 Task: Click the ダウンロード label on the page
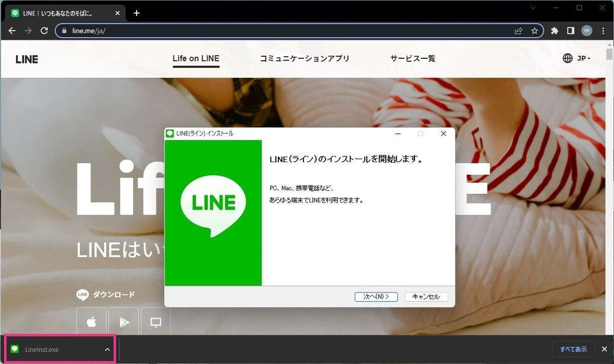point(114,294)
